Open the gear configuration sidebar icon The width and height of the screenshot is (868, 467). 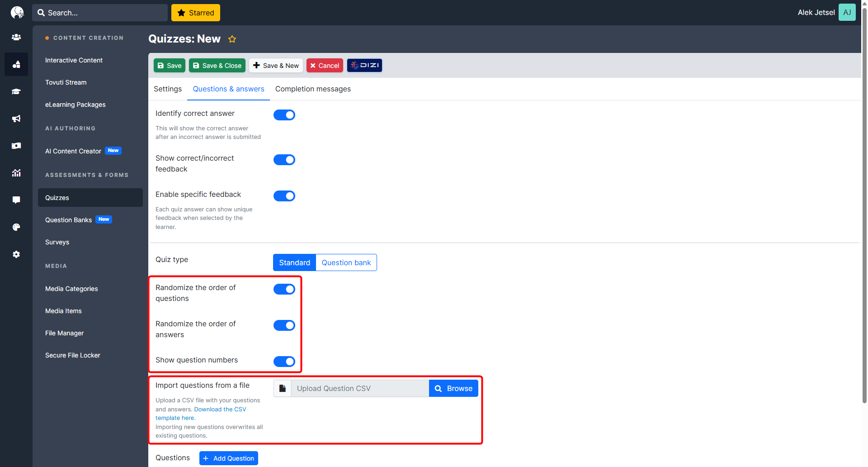pos(16,254)
